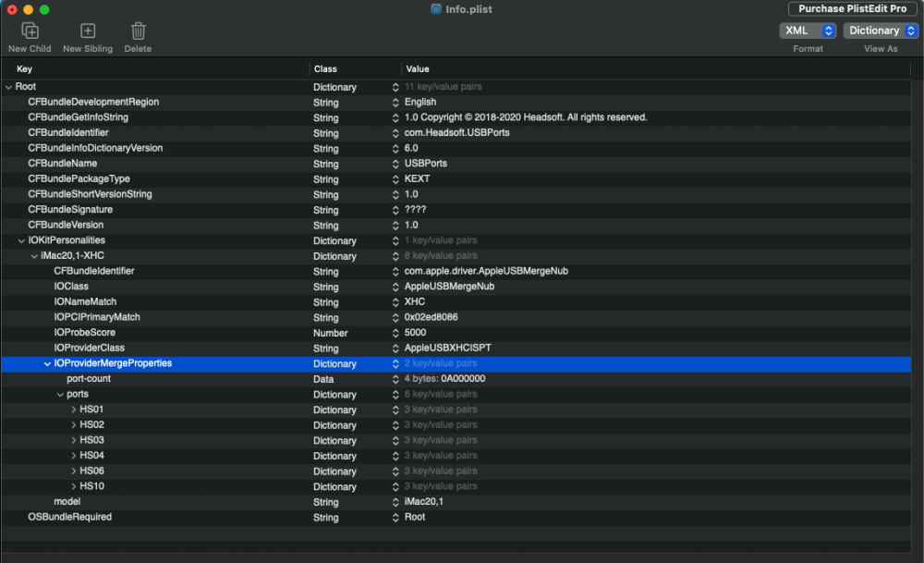Collapse the ports dictionary chevron

60,395
